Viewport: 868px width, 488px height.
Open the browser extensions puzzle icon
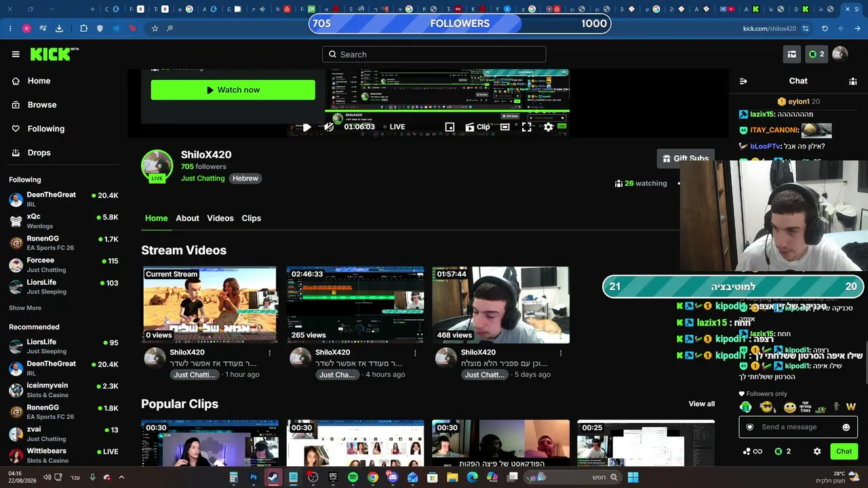[83, 28]
